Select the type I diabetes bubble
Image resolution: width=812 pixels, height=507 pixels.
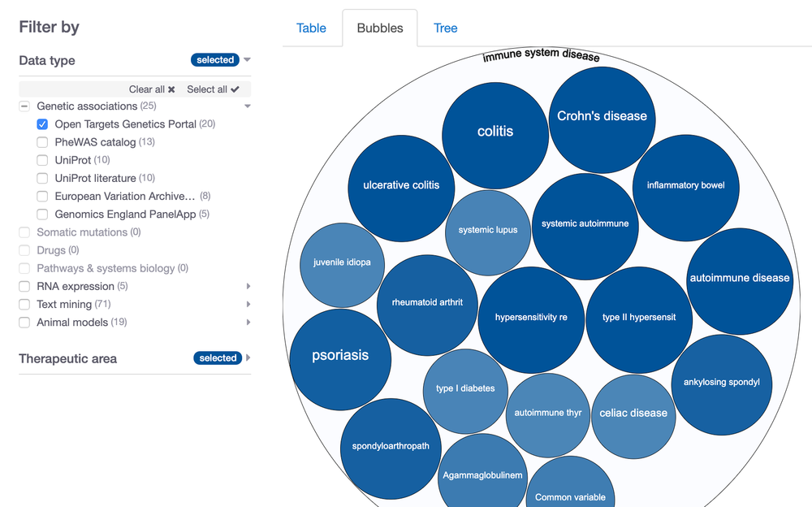coord(465,391)
